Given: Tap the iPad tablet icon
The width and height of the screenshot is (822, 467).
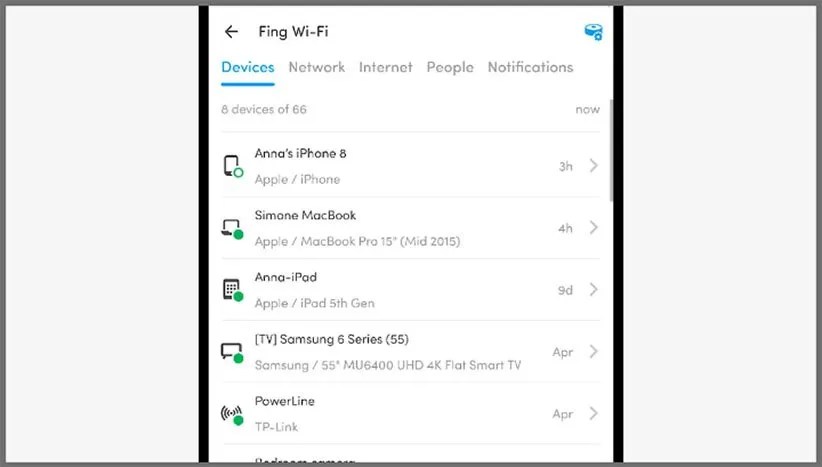Looking at the screenshot, I should [232, 290].
